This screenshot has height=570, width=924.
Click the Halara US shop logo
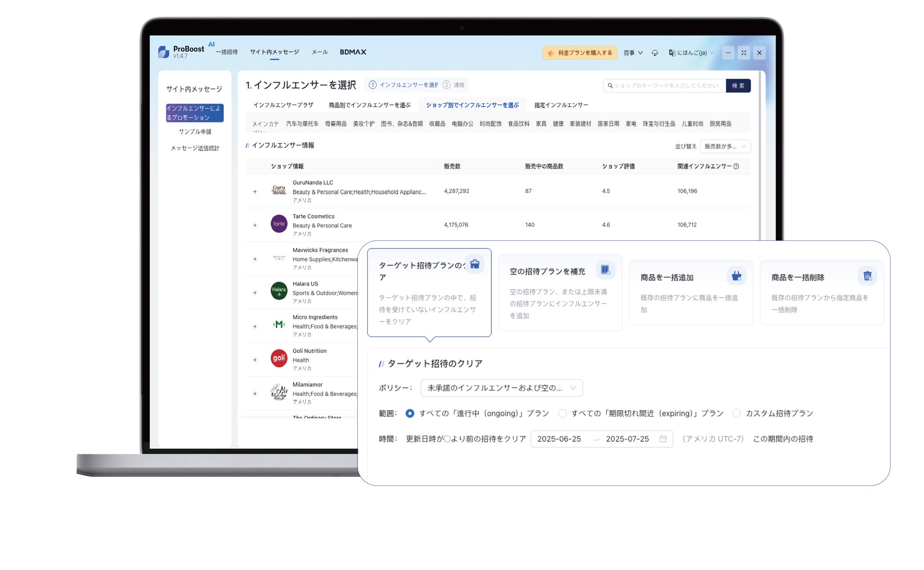point(279,291)
